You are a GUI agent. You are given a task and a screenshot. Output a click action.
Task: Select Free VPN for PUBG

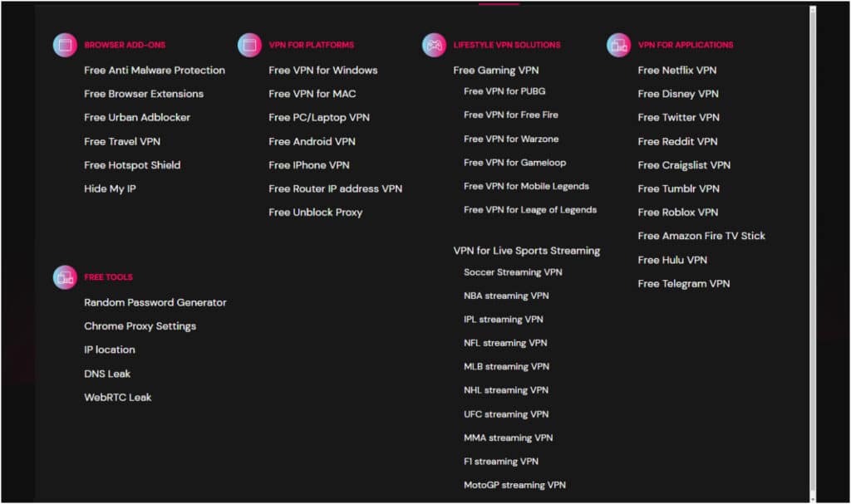pos(504,91)
